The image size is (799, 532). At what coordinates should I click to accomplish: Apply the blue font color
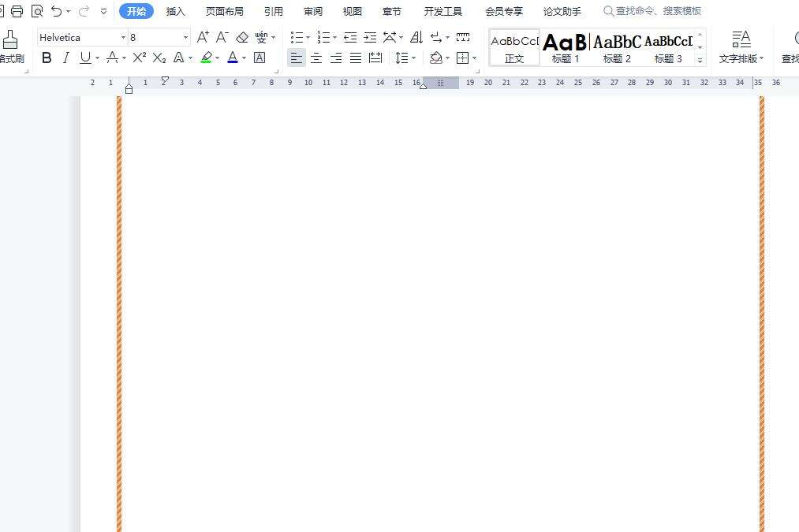click(233, 58)
